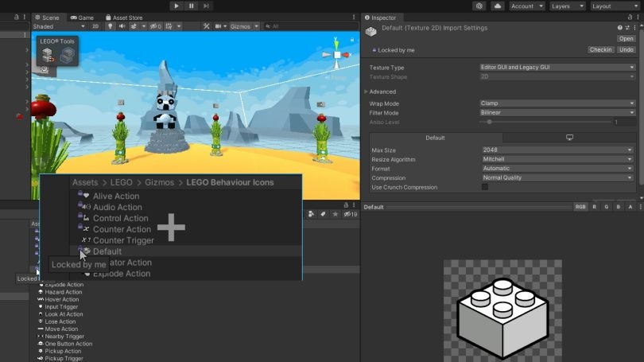Image resolution: width=644 pixels, height=362 pixels.
Task: Open the Max Size dropdown
Action: (x=557, y=150)
